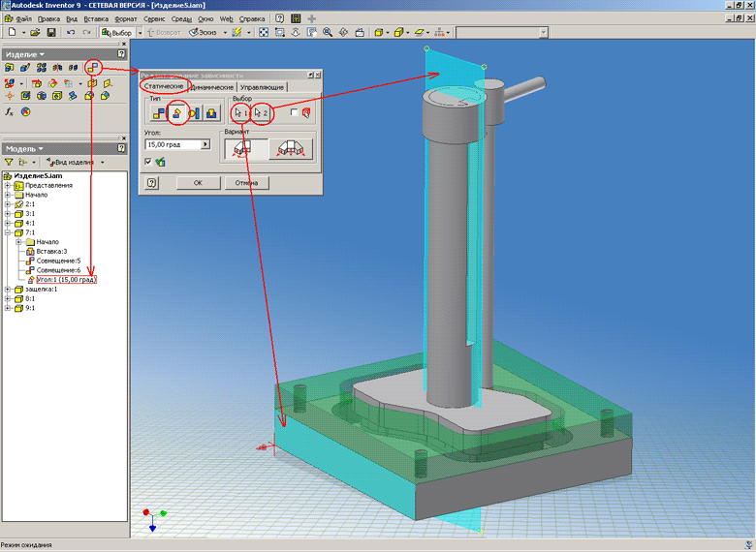Click the Mirror Components icon
This screenshot has width=756, height=552.
click(57, 68)
